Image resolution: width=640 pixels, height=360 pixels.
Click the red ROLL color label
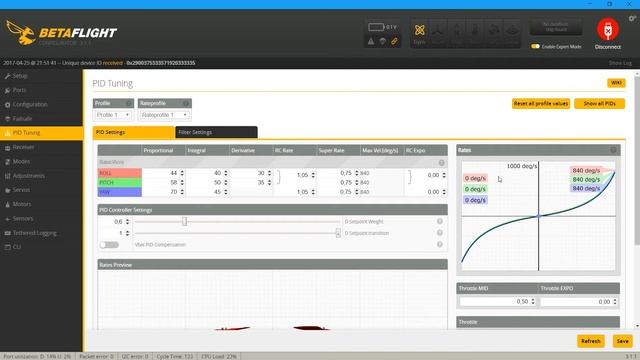coord(120,173)
